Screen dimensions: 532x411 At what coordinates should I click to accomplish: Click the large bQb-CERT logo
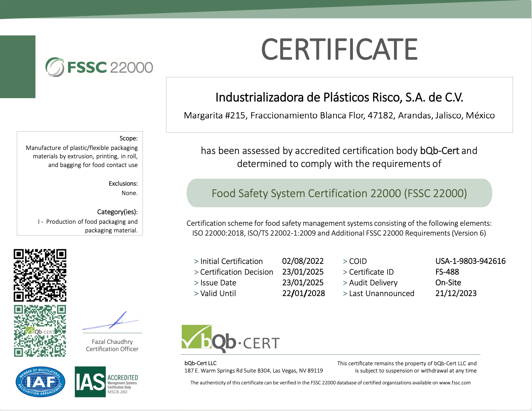pyautogui.click(x=230, y=338)
